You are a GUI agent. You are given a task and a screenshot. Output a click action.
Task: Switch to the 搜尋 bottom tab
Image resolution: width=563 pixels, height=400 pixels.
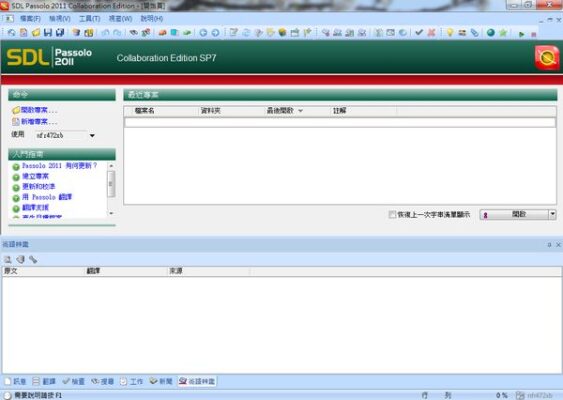click(x=103, y=381)
